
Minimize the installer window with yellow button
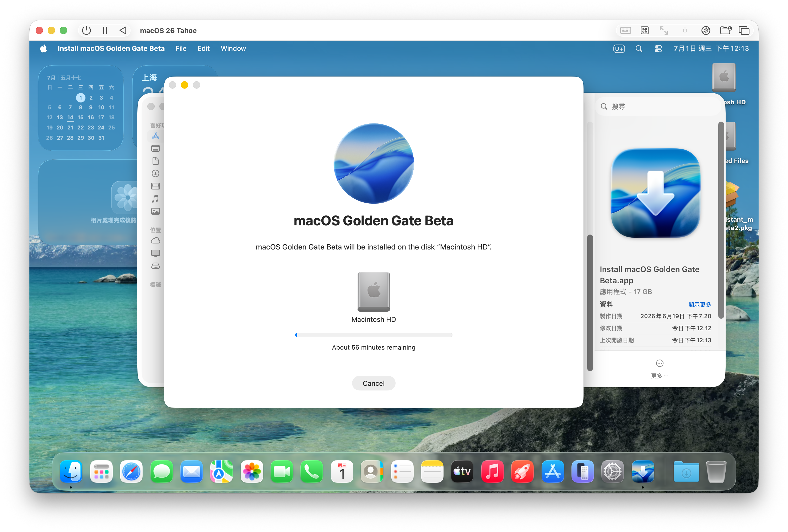tap(184, 85)
